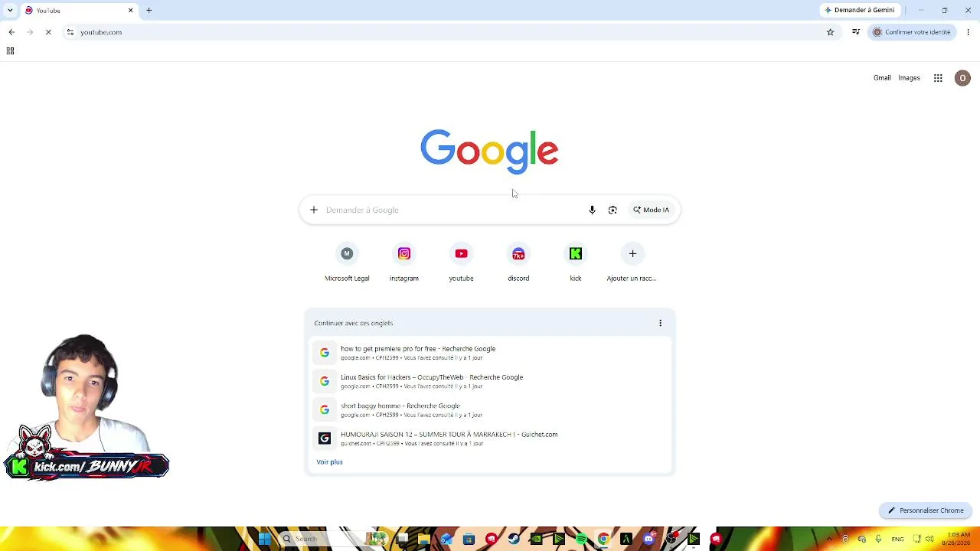The width and height of the screenshot is (980, 551).
Task: Add a shortcut with Ajouter un raccourci
Action: (632, 262)
